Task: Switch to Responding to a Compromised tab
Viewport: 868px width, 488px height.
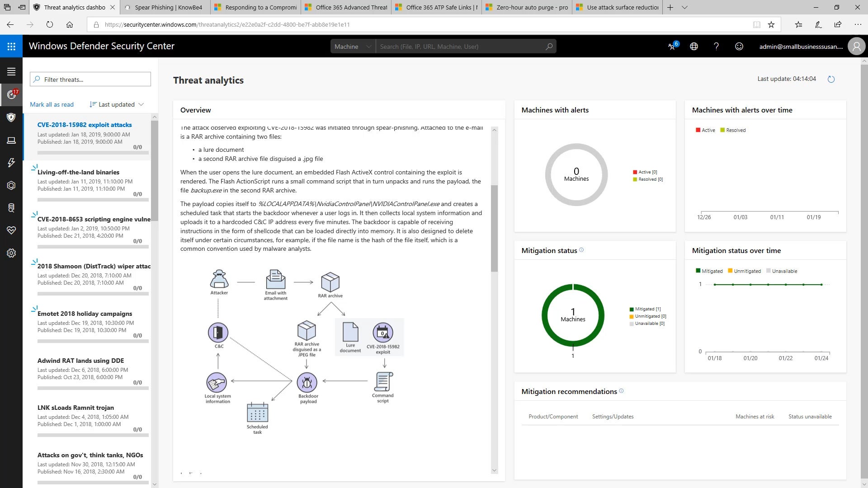Action: pyautogui.click(x=255, y=7)
